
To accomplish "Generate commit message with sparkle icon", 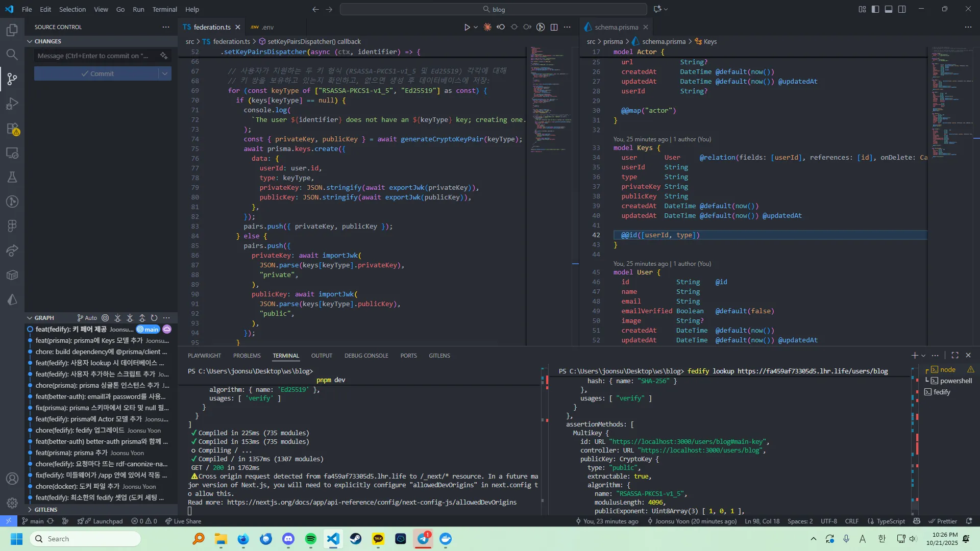I will click(x=163, y=56).
